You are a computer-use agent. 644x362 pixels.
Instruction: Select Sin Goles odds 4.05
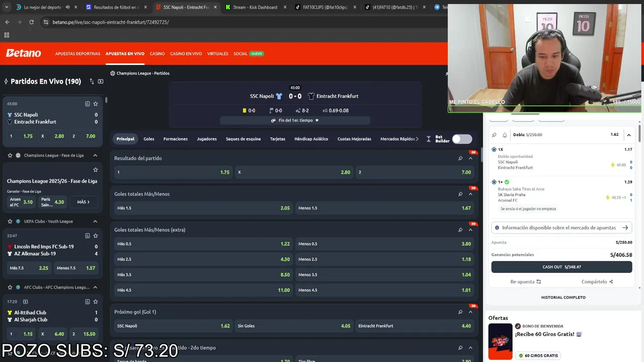[x=294, y=326]
